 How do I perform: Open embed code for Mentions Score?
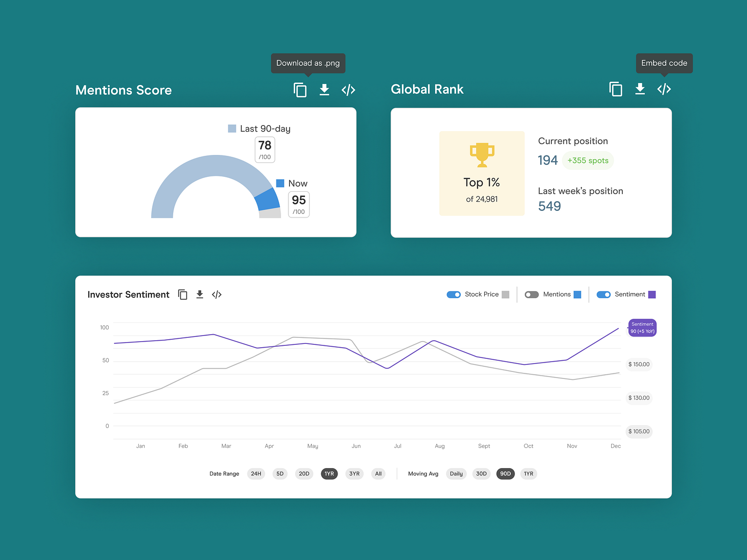(349, 90)
